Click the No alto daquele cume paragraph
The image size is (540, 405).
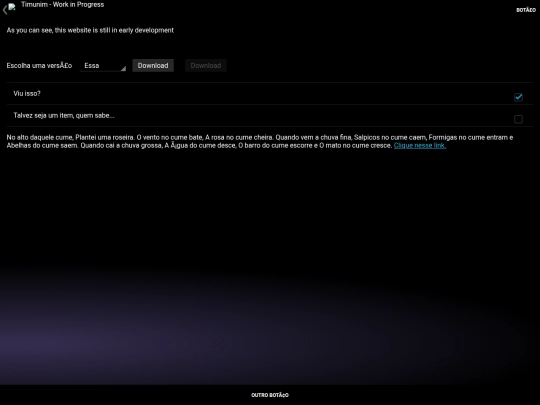(x=260, y=141)
